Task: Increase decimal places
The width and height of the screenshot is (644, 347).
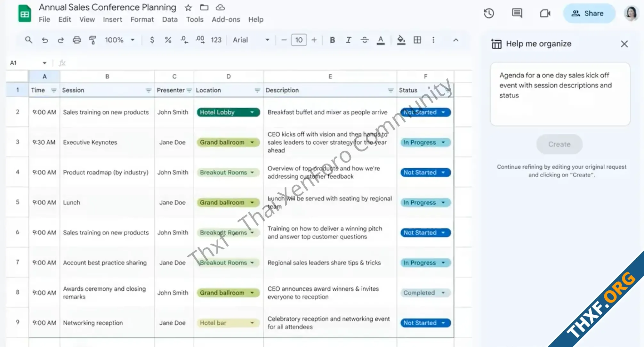Action: [x=200, y=40]
